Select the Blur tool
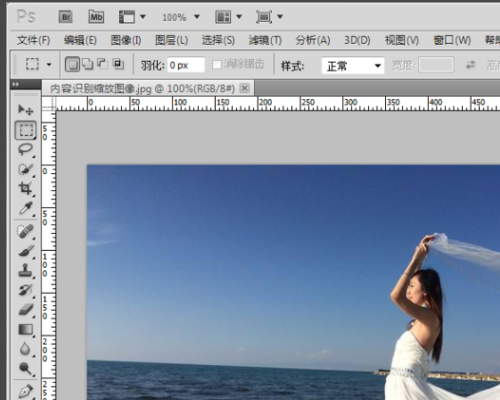This screenshot has height=400, width=500. pos(25,349)
